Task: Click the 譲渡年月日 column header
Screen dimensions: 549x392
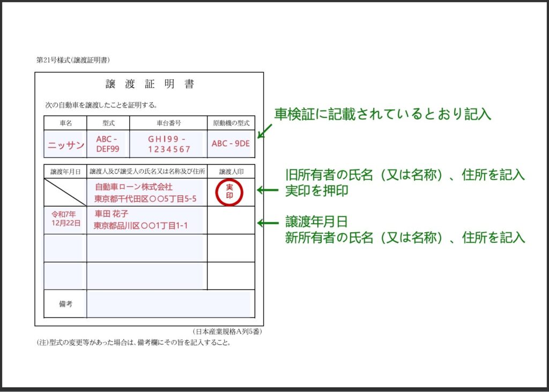Action: tap(65, 172)
